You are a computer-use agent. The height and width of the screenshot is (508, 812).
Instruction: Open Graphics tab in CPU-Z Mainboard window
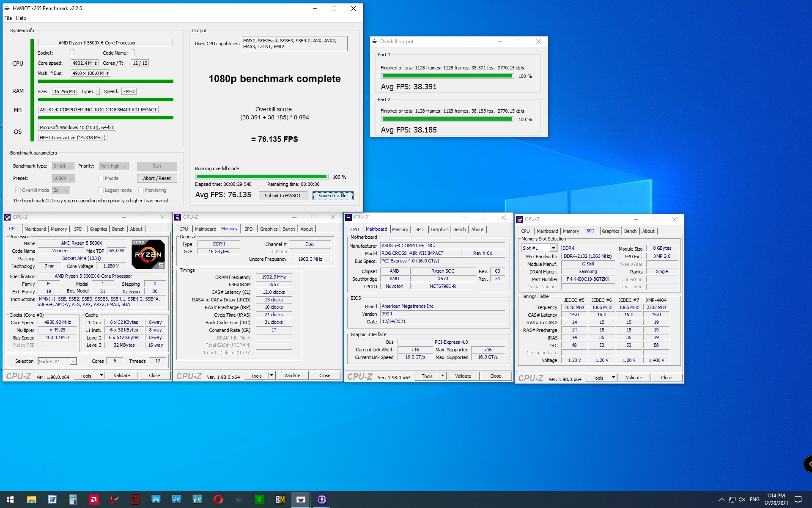[x=439, y=229]
